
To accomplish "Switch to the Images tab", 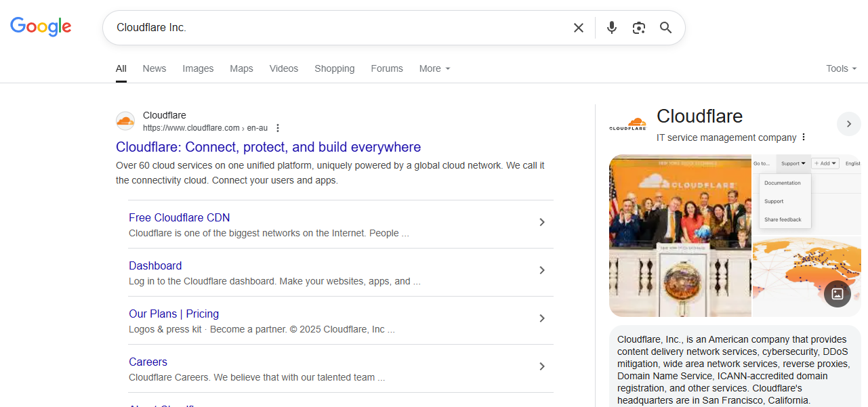I will point(198,68).
